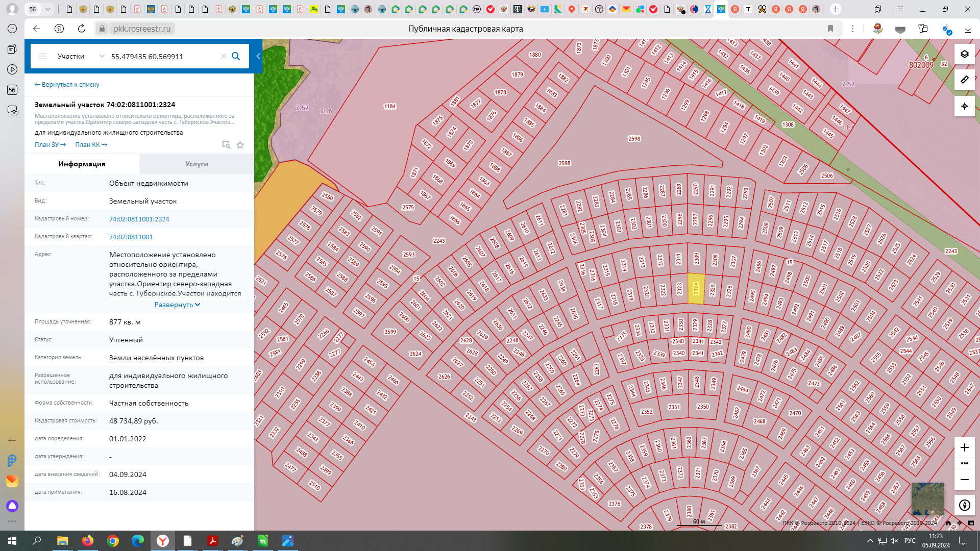
Task: Click satellite basemap thumbnail
Action: tap(927, 498)
